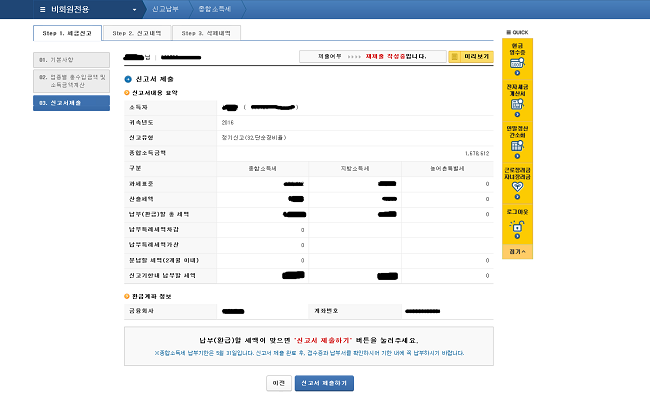The height and width of the screenshot is (405, 650).
Task: Select 03. 신고서제출 in the sidebar
Action: pos(71,103)
